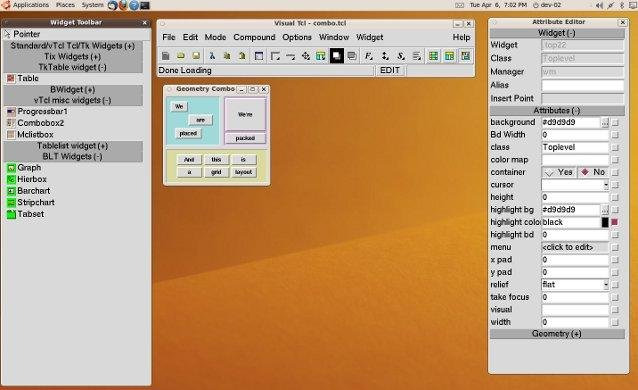Expand the Tablelist widget section
Viewport: 638px width, 390px height.
[x=73, y=145]
